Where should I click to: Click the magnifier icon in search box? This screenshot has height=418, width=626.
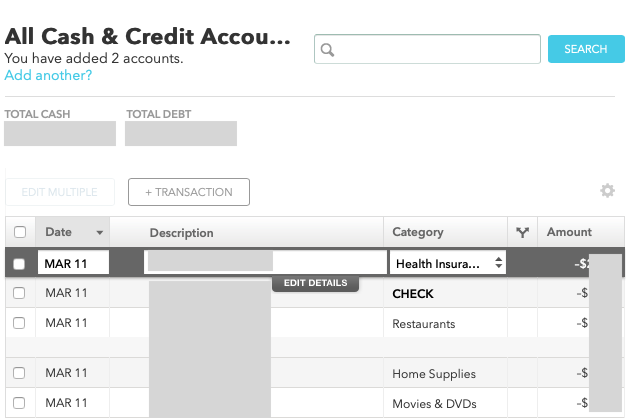327,49
